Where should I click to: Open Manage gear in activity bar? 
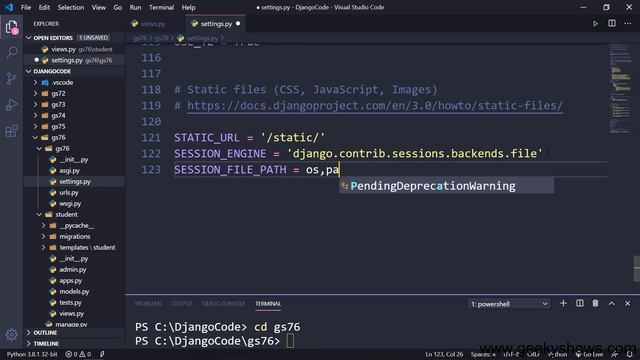pyautogui.click(x=11, y=335)
